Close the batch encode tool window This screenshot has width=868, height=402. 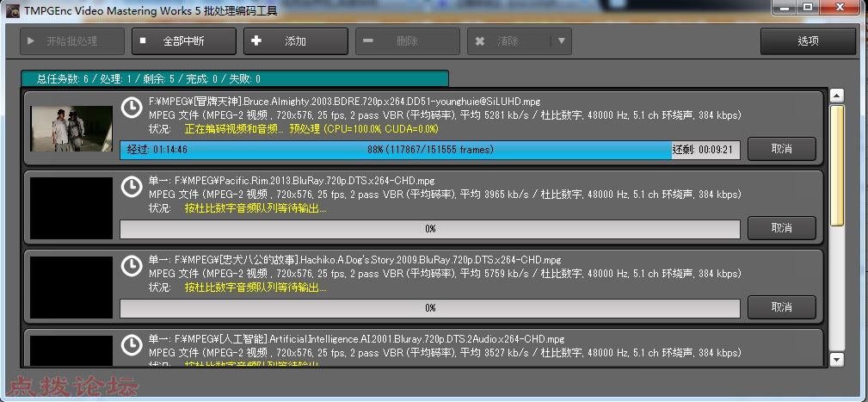[841, 7]
